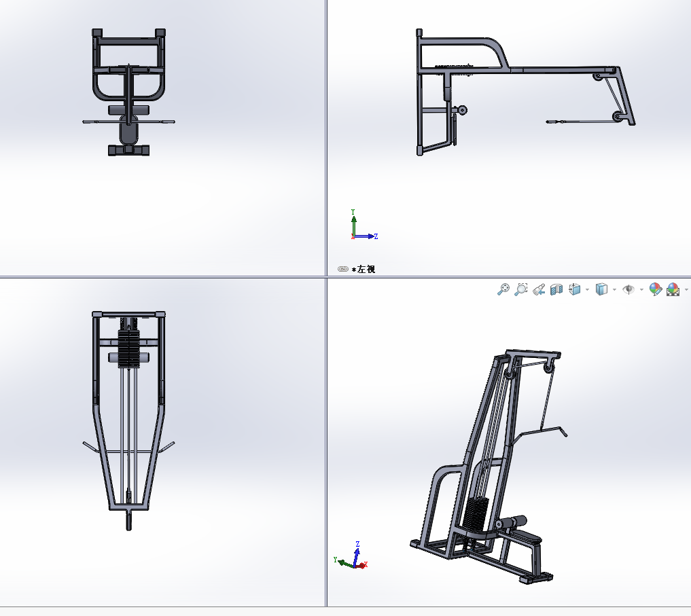Image resolution: width=691 pixels, height=616 pixels.
Task: Click the Zoom to Fit icon
Action: 503,289
